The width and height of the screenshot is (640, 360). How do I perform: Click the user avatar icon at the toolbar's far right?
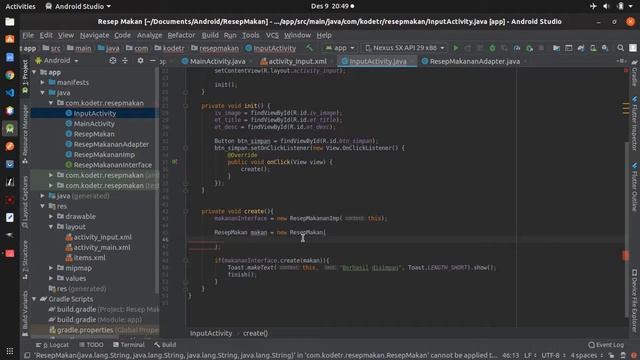coord(633,48)
